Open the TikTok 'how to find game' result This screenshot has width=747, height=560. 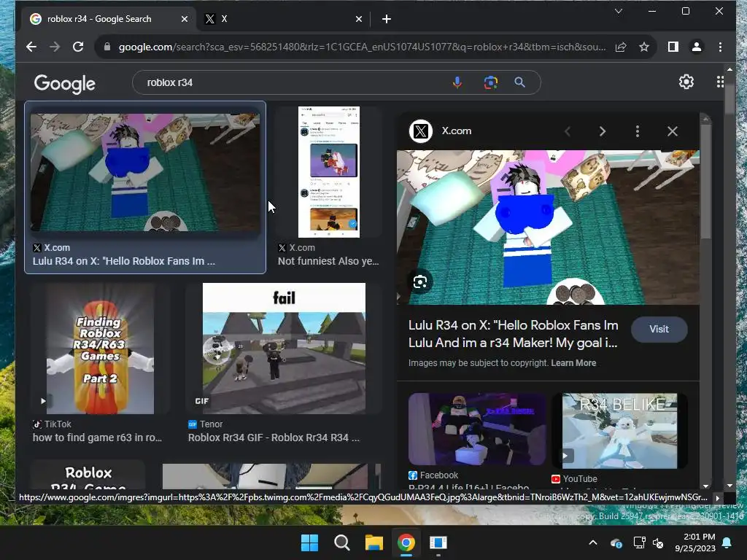97,437
